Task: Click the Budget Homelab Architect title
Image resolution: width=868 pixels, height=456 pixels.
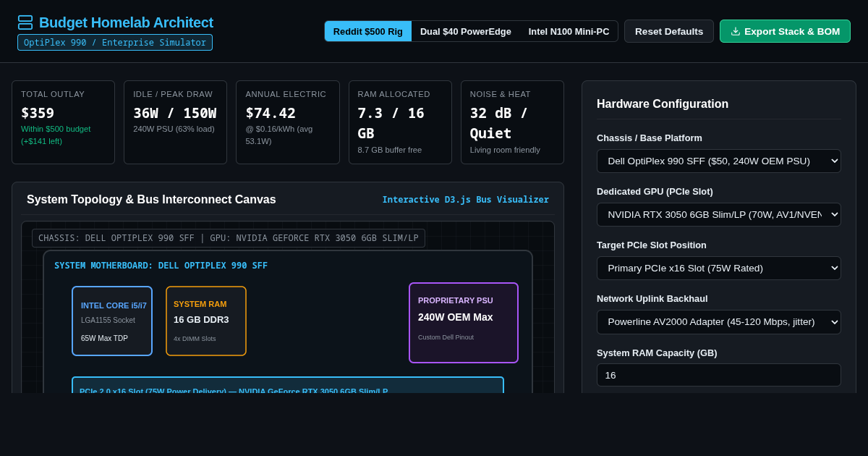Action: 126,22
